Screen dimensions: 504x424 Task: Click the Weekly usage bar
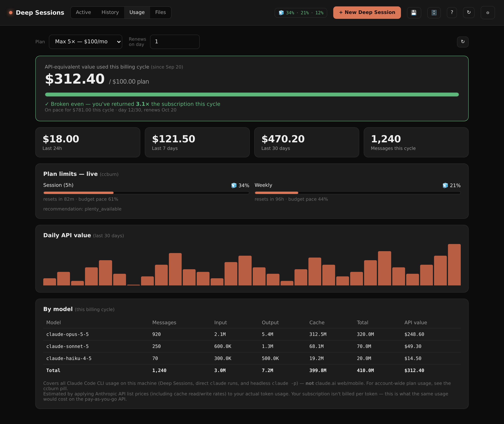point(358,193)
